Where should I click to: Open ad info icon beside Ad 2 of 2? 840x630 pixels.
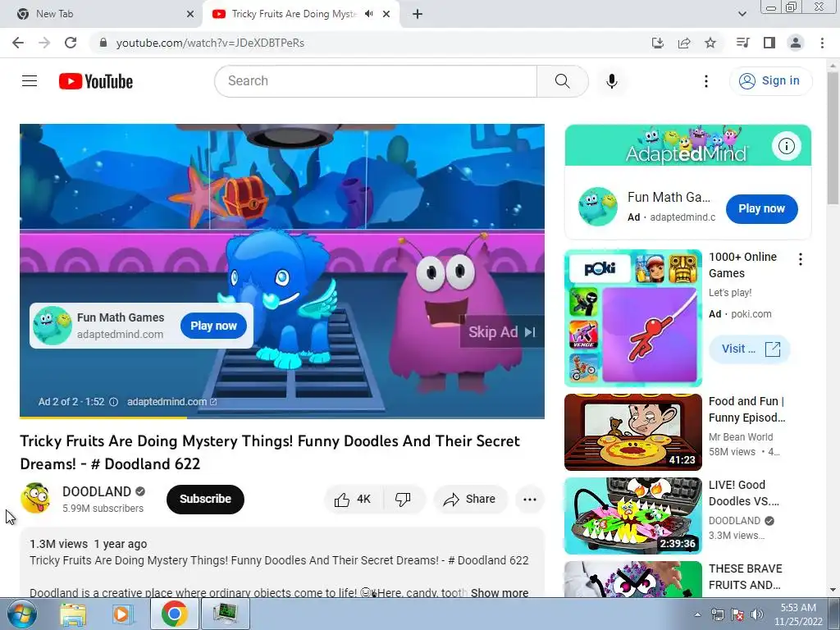point(113,402)
